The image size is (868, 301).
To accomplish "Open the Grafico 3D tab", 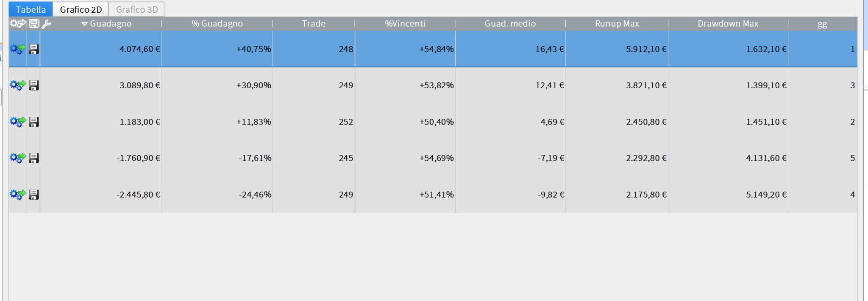I will [x=136, y=9].
